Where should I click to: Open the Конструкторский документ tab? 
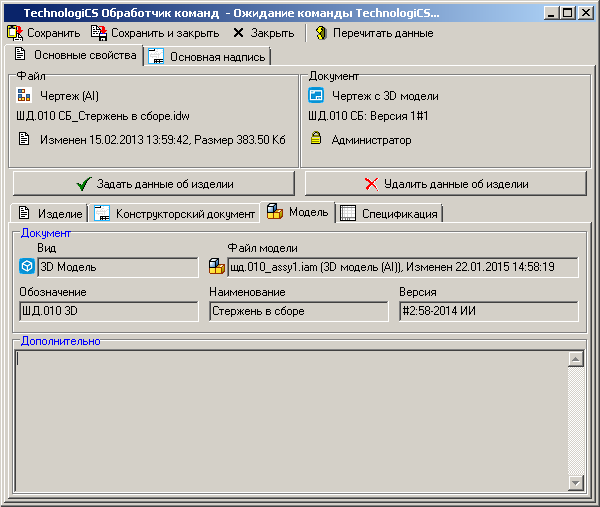click(175, 213)
